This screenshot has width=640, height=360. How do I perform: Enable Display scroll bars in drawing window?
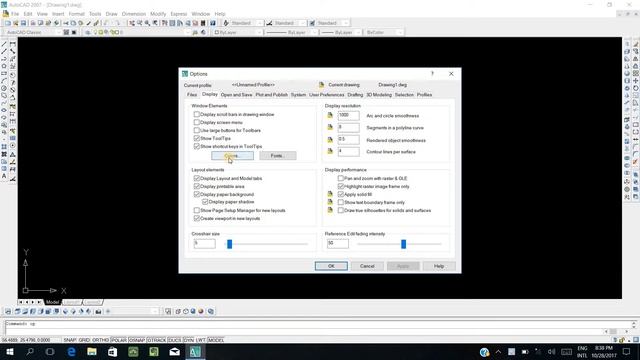click(x=197, y=115)
